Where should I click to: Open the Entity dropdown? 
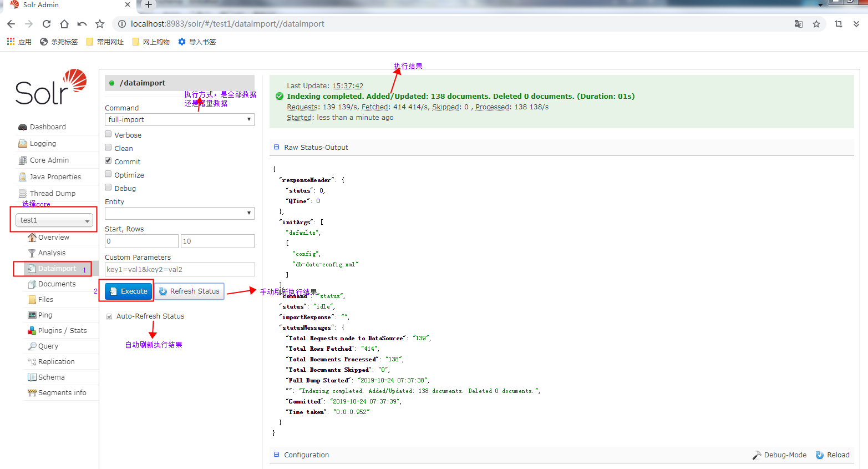[x=180, y=213]
